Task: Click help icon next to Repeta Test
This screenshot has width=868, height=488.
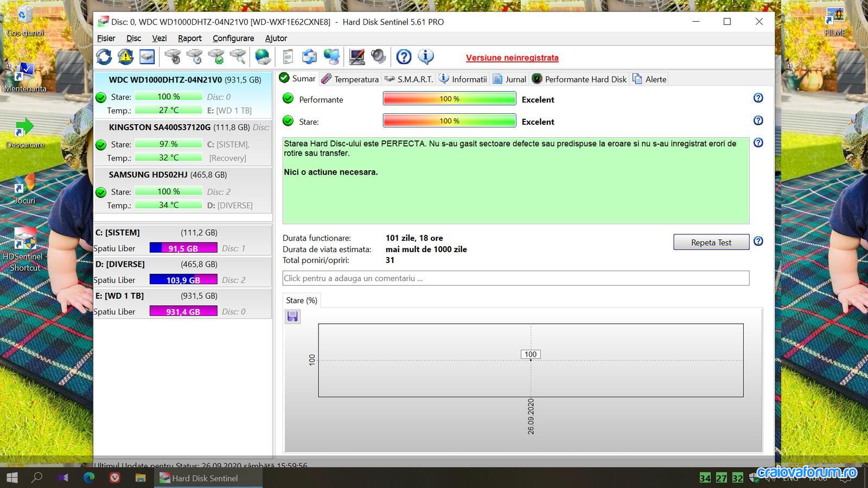Action: (x=758, y=241)
